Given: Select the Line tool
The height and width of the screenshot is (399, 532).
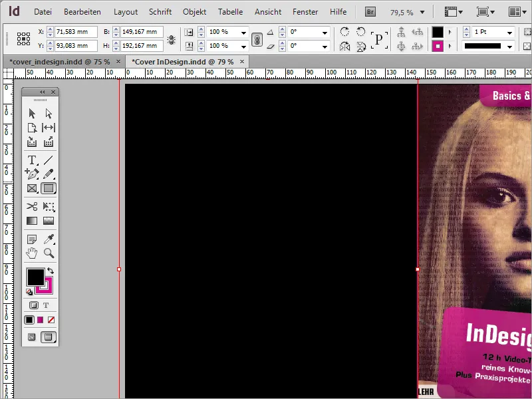Looking at the screenshot, I should click(49, 160).
